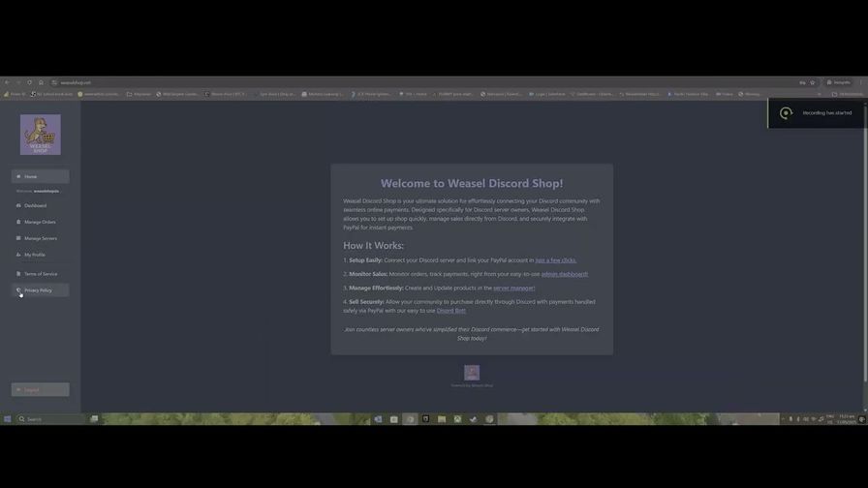
Task: Click the browser back arrow
Action: click(7, 82)
